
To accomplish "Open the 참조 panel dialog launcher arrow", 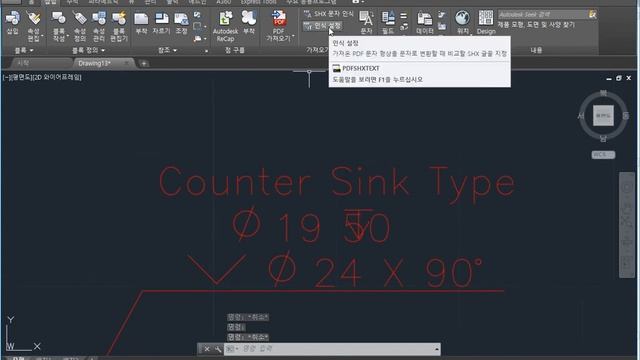I will 206,51.
